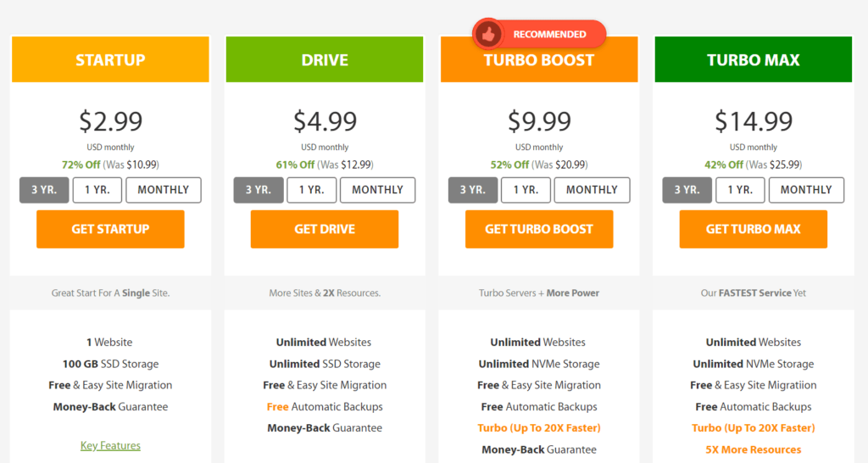
Task: Click the GET TURBO BOOST button
Action: tap(539, 229)
